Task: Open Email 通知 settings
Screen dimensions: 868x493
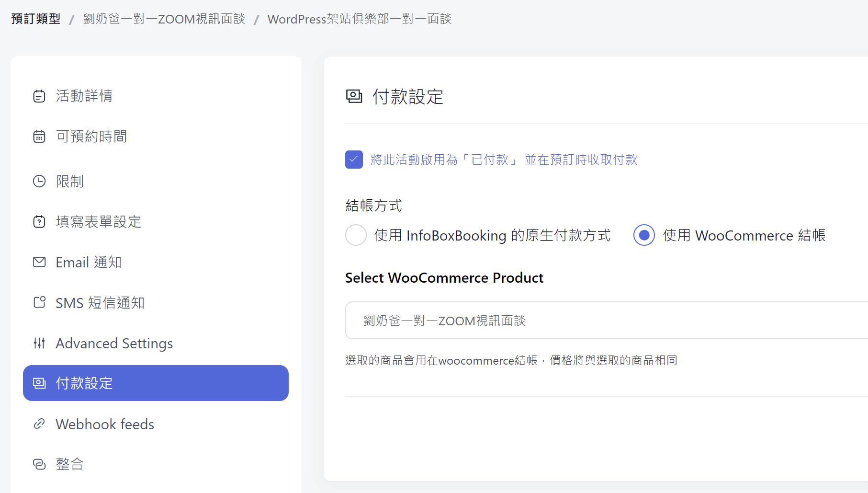Action: [156, 262]
